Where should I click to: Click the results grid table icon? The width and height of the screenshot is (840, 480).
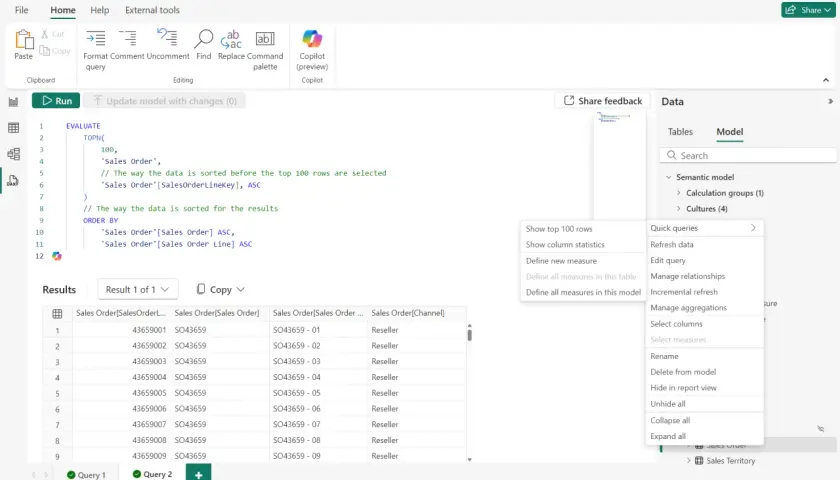pos(57,313)
